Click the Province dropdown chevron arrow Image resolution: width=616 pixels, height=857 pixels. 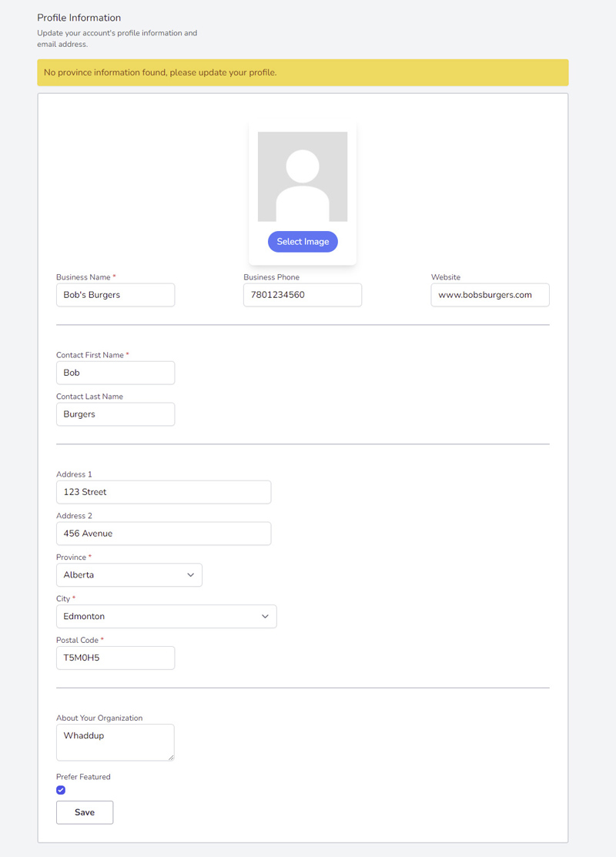(x=190, y=575)
